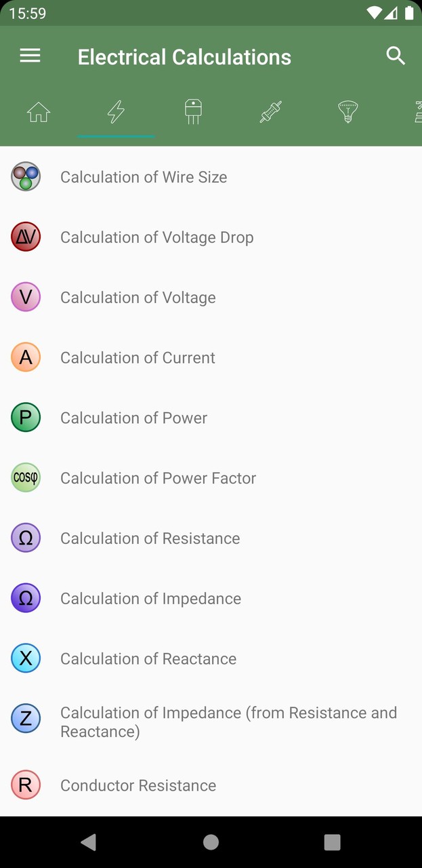
Task: Tap the search icon
Action: pos(396,56)
